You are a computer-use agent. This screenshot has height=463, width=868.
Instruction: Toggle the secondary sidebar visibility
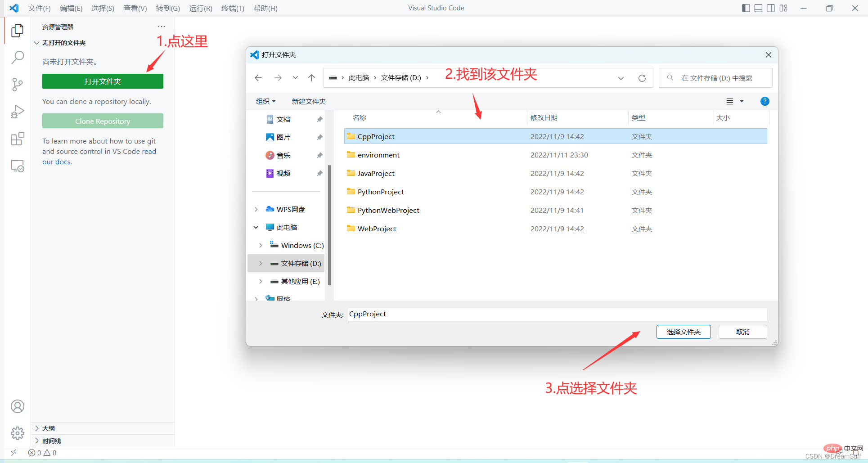pyautogui.click(x=771, y=8)
